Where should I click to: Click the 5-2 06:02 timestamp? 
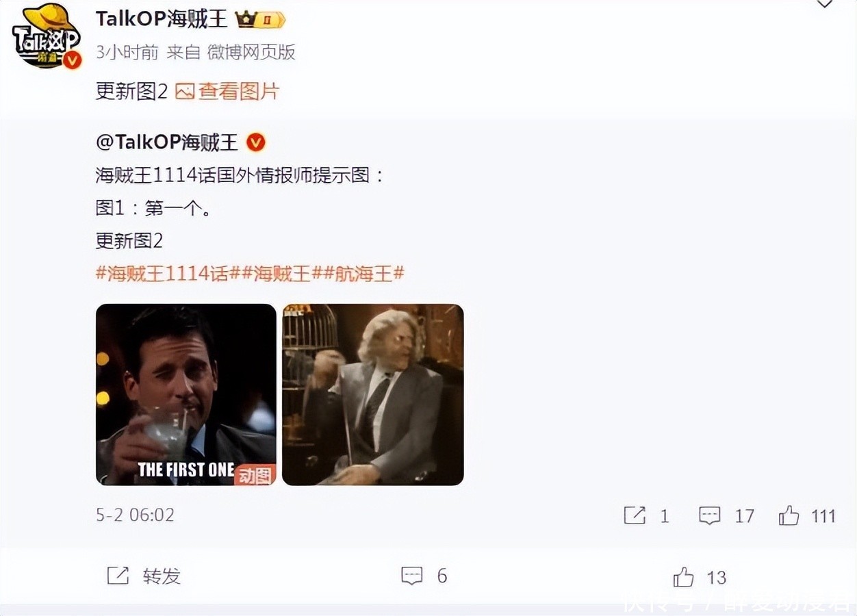pos(135,515)
